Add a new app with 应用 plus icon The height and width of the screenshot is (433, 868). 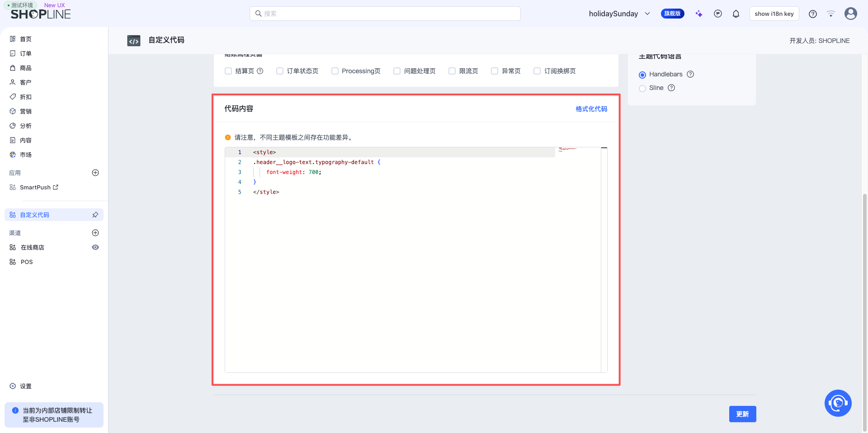coord(95,173)
